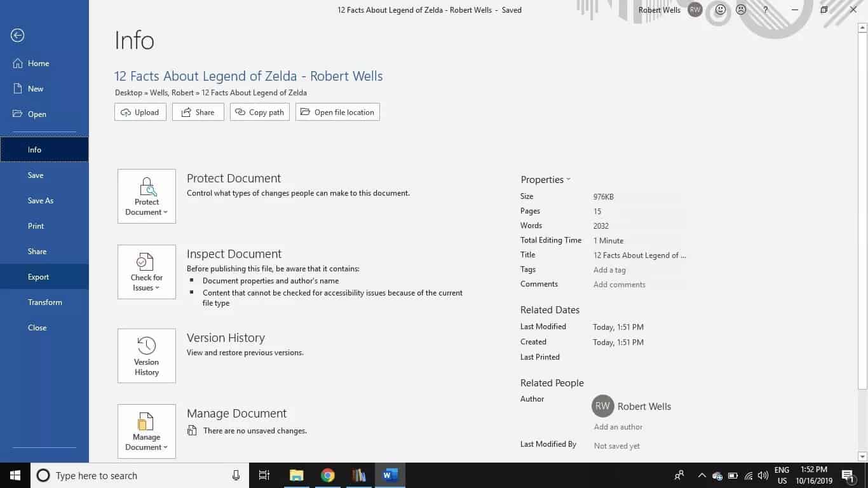This screenshot has width=868, height=488.
Task: Choose Save in the sidebar
Action: [44, 175]
